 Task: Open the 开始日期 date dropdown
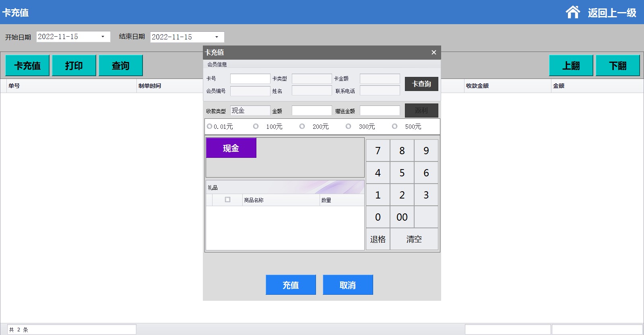pyautogui.click(x=103, y=37)
